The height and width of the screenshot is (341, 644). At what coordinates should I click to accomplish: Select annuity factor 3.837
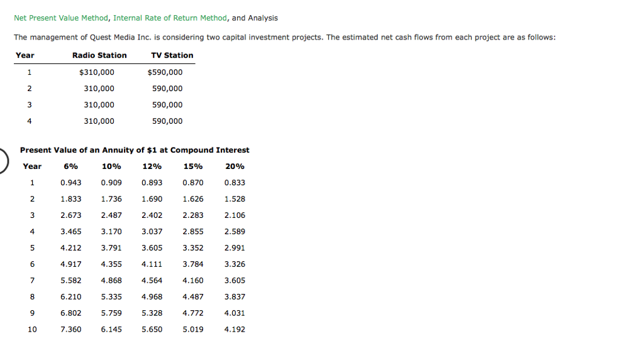point(235,296)
